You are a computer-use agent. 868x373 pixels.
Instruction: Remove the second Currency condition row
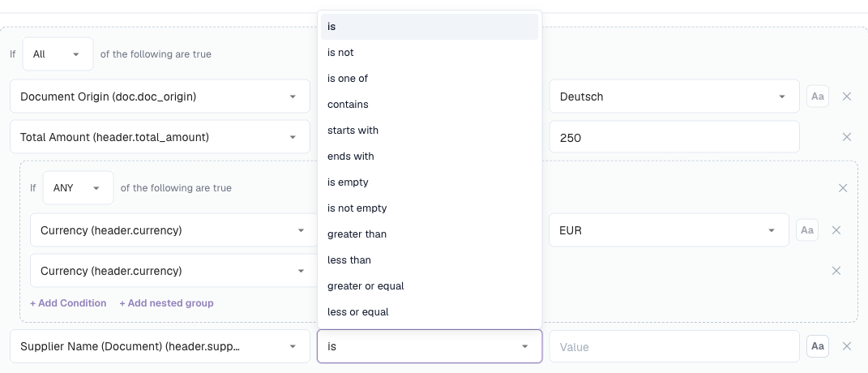pyautogui.click(x=836, y=271)
